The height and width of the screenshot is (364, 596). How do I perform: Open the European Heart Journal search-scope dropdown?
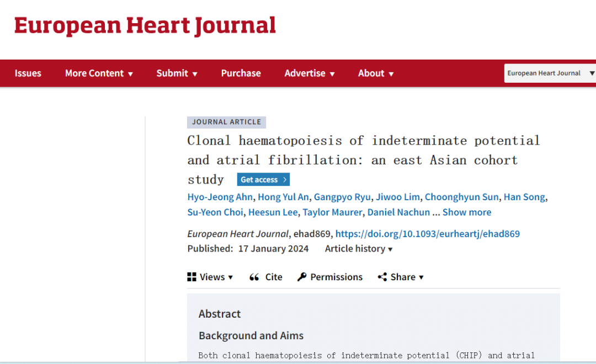(550, 73)
